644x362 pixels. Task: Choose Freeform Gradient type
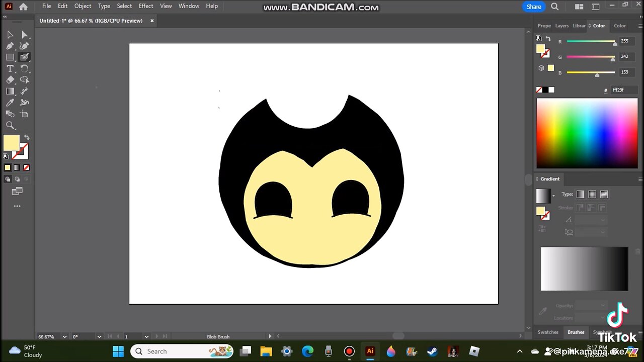coord(604,194)
